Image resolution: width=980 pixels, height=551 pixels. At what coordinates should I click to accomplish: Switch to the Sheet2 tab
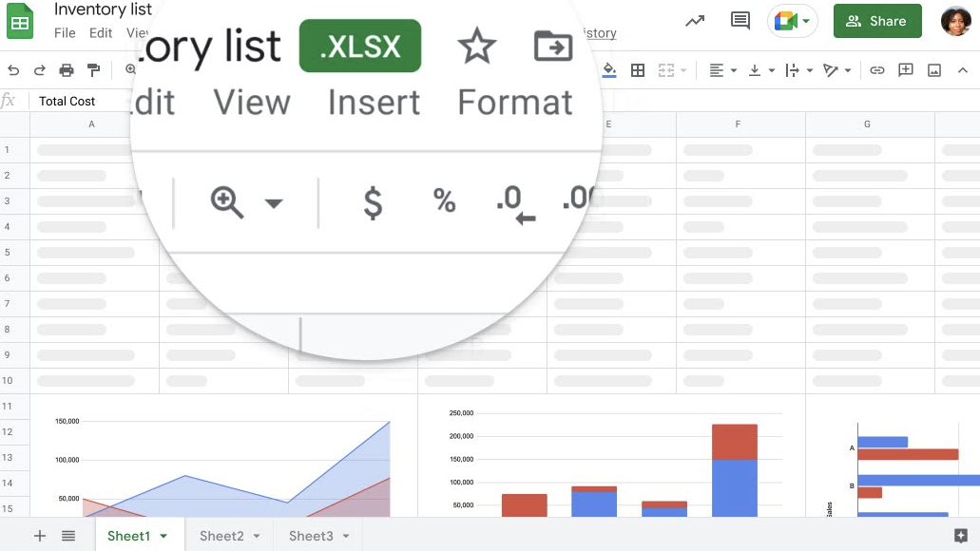(221, 536)
